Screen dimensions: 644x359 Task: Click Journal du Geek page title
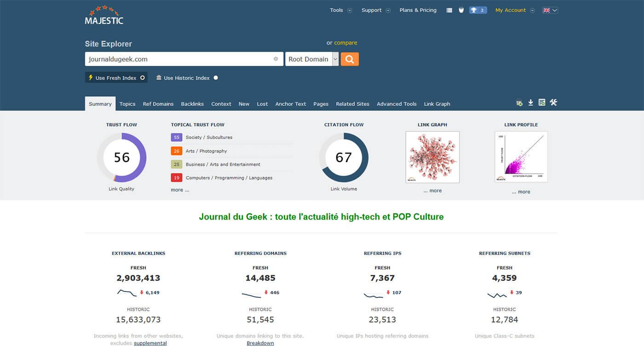[x=321, y=216]
